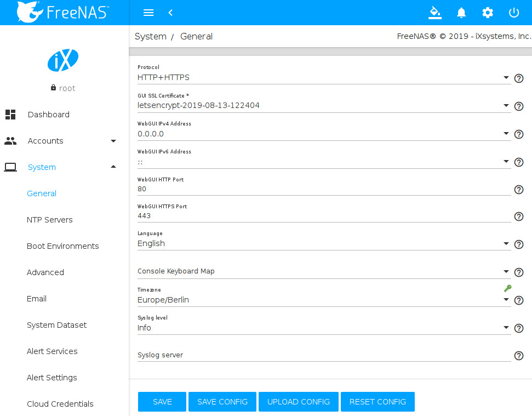The image size is (532, 416).
Task: Go to Dashboard in the sidebar
Action: pyautogui.click(x=48, y=115)
